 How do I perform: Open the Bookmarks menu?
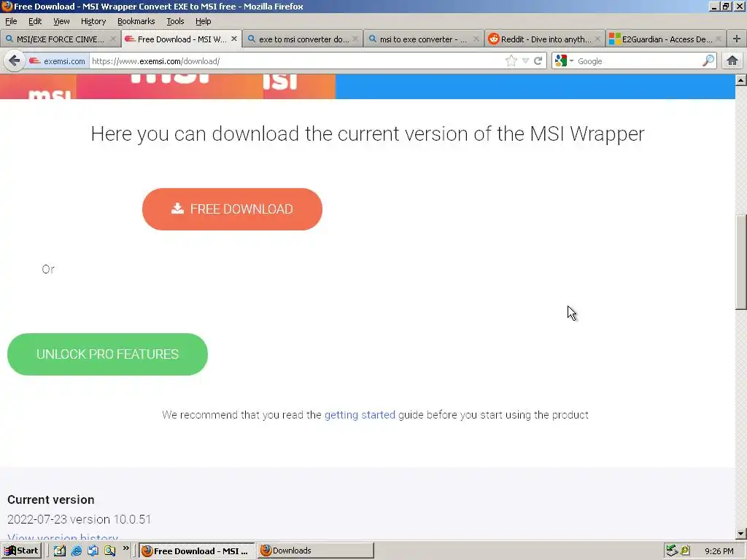(x=136, y=21)
